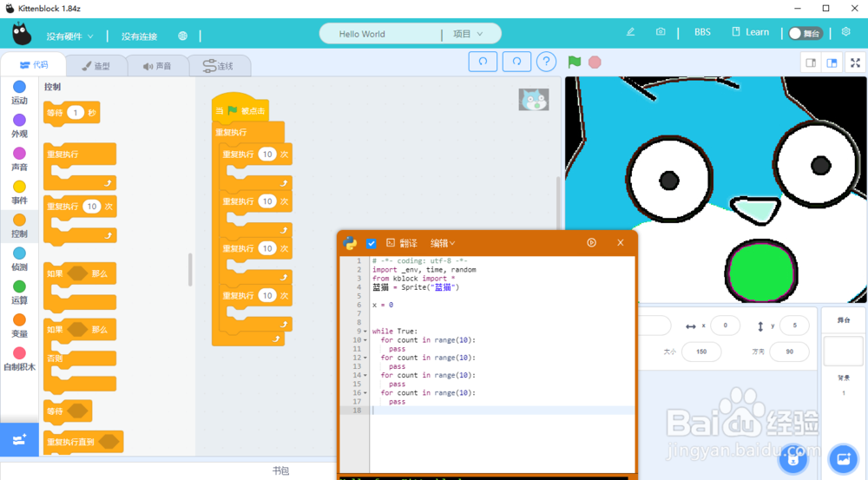Viewport: 868px width, 480px height.
Task: Click the 大小 size field showing 150
Action: tap(701, 352)
